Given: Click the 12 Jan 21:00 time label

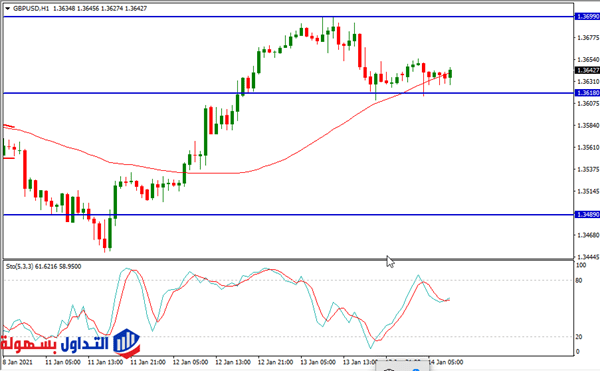Looking at the screenshot, I should click(x=276, y=362).
